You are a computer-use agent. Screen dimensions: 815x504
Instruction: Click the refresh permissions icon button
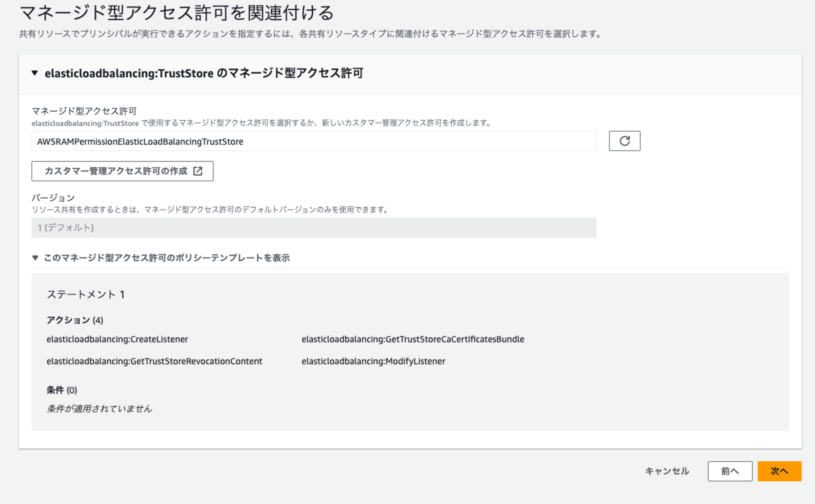[624, 141]
